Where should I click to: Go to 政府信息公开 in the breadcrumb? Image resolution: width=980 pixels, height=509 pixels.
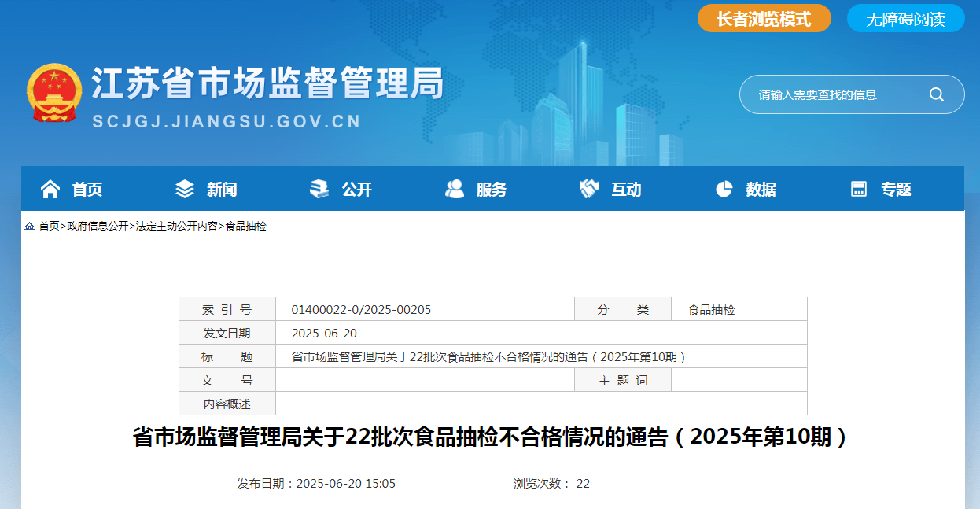(x=98, y=226)
